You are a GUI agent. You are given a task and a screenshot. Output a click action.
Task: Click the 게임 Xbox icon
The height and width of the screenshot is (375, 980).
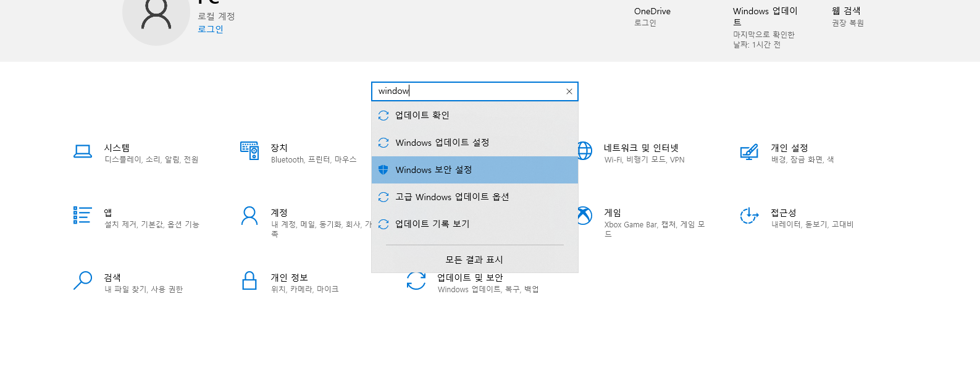coord(585,216)
